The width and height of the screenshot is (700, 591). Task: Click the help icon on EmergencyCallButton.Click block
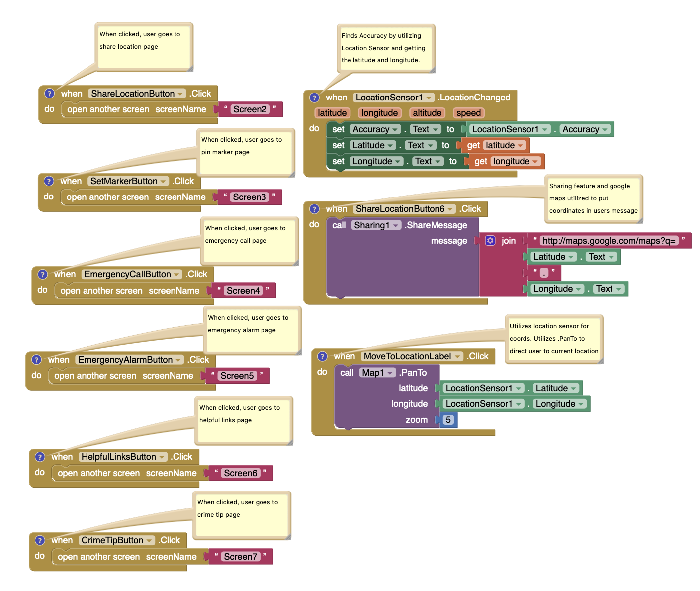[42, 274]
